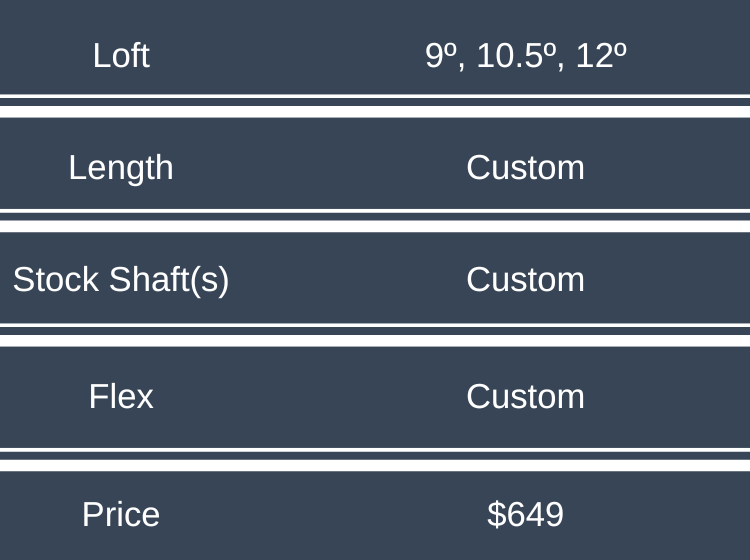Click the Flex row label
750x560 pixels.
[x=121, y=397]
